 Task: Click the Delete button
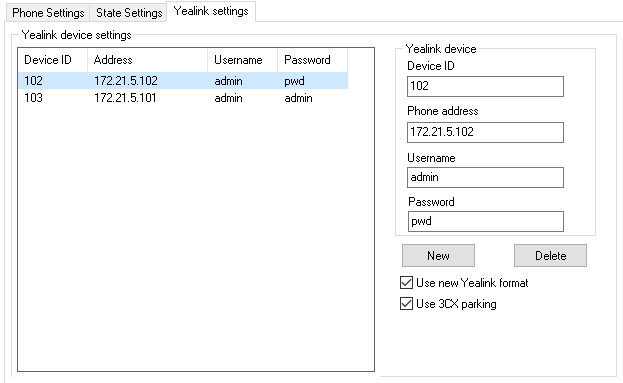(550, 255)
